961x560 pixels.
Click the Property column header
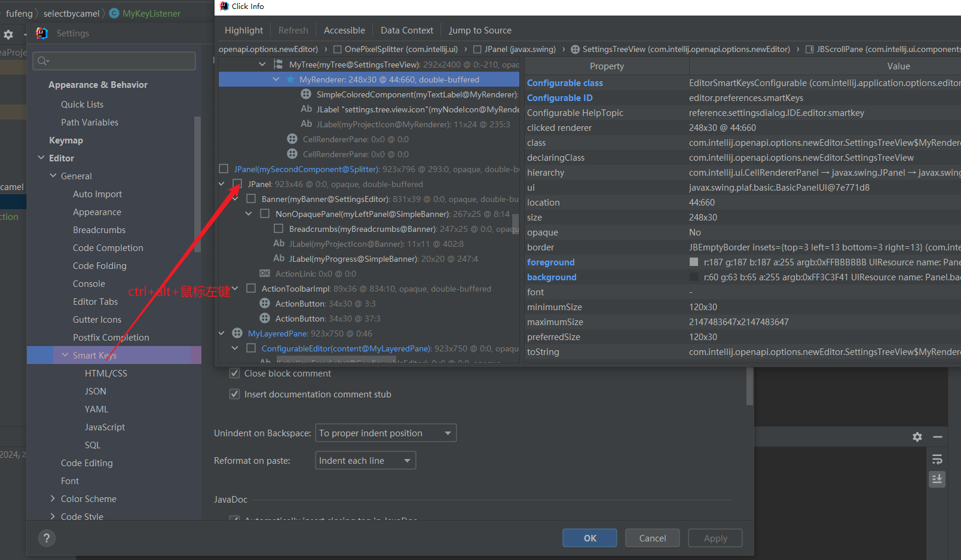607,66
